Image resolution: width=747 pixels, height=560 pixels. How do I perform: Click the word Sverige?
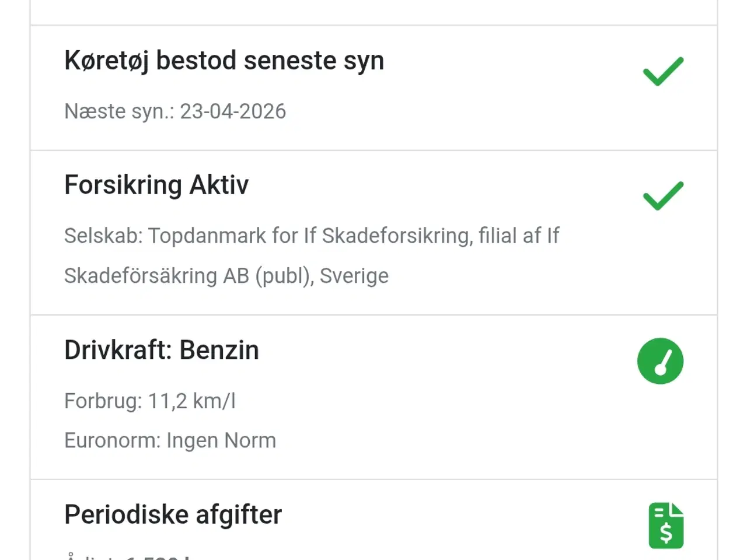[x=354, y=276]
